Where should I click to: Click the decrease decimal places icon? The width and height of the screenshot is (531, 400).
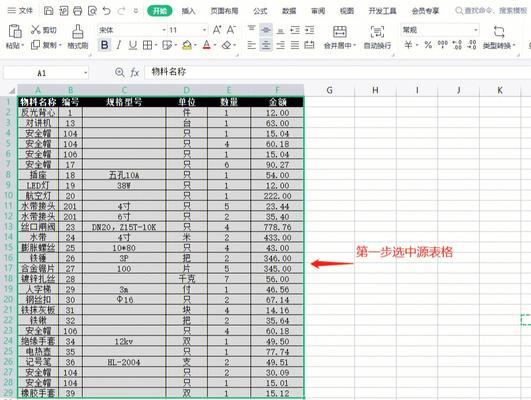[x=472, y=45]
